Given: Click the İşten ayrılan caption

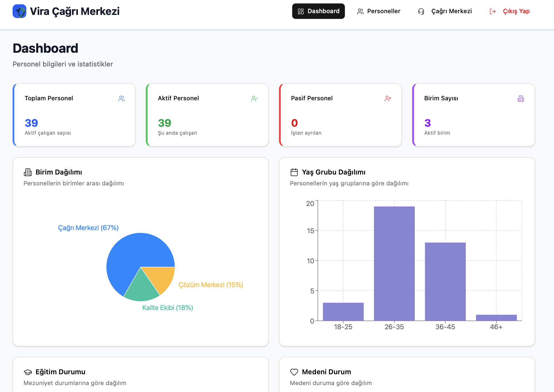Looking at the screenshot, I should [x=306, y=133].
